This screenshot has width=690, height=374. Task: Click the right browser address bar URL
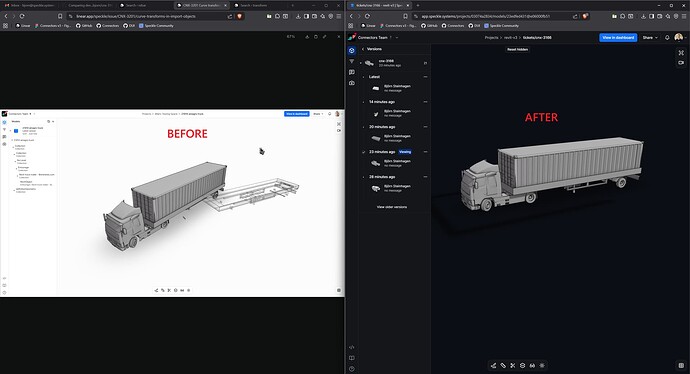pos(485,16)
